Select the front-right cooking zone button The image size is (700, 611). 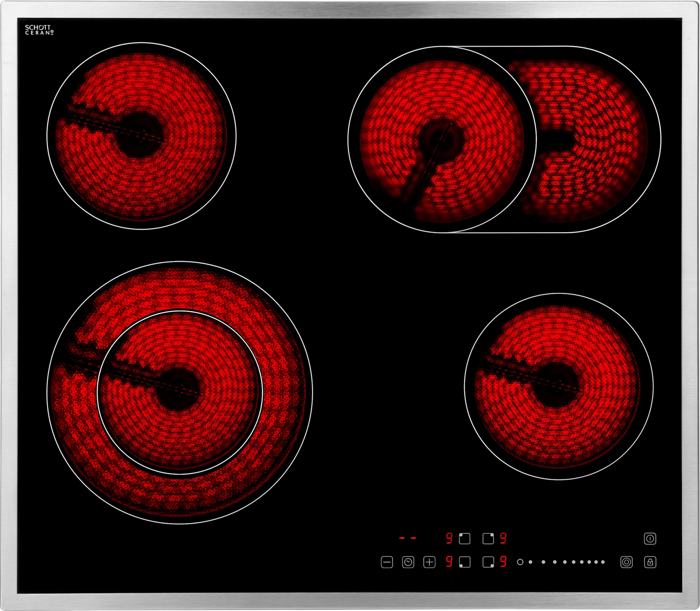pos(488,562)
